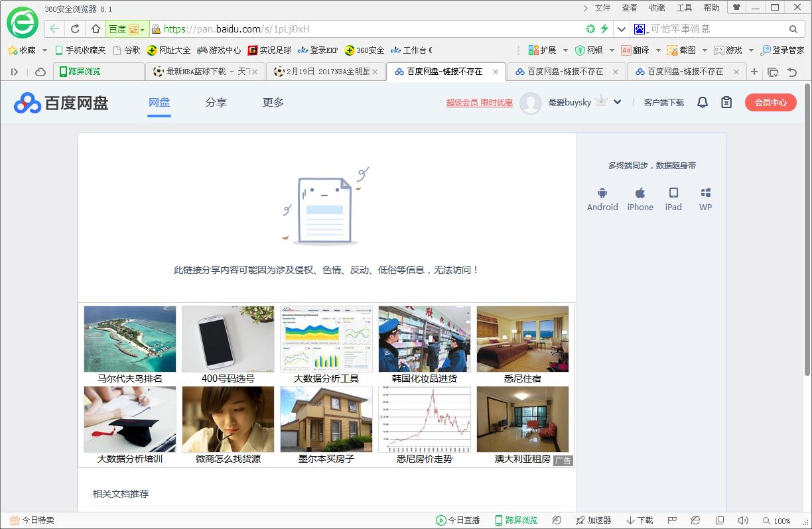Toggle the 加速器 accelerator in status bar
The image size is (812, 529).
point(593,520)
